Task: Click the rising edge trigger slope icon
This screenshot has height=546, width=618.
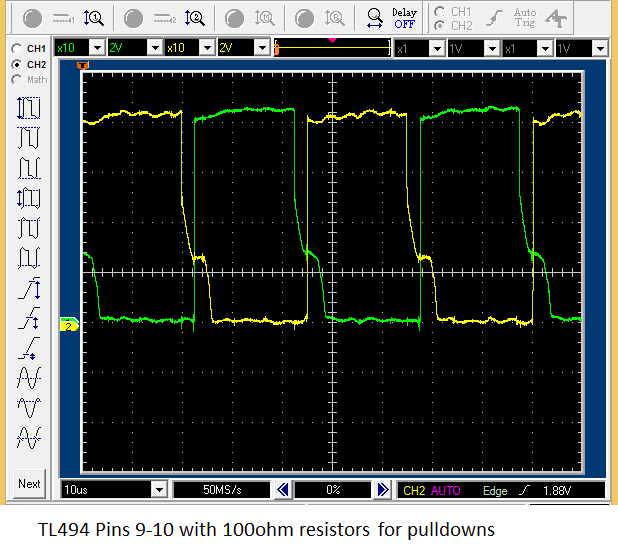Action: click(x=494, y=18)
